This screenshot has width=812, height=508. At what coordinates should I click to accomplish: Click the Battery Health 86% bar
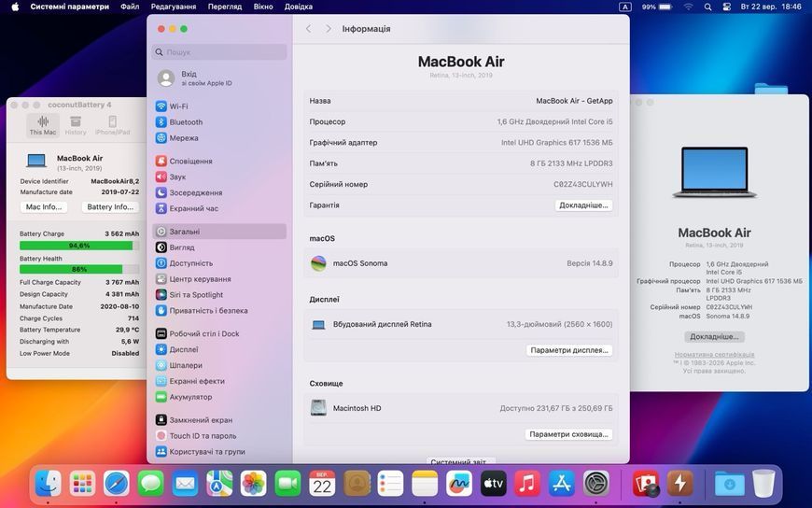click(x=79, y=269)
